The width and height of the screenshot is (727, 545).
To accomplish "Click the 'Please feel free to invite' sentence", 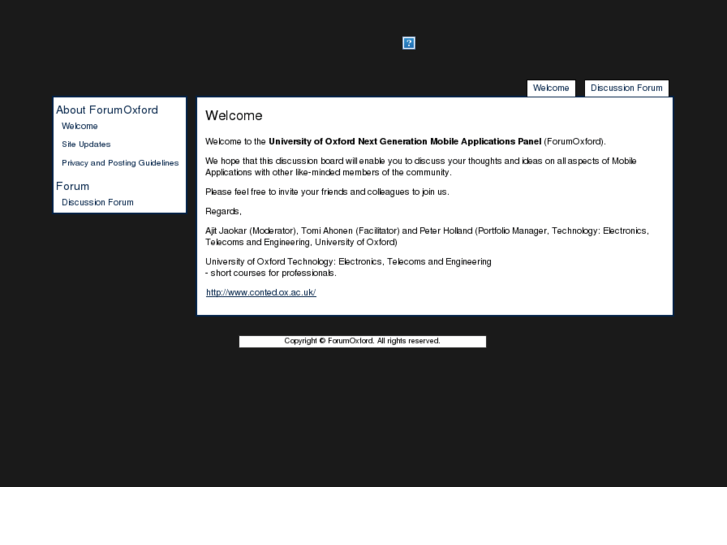I will pyautogui.click(x=327, y=192).
